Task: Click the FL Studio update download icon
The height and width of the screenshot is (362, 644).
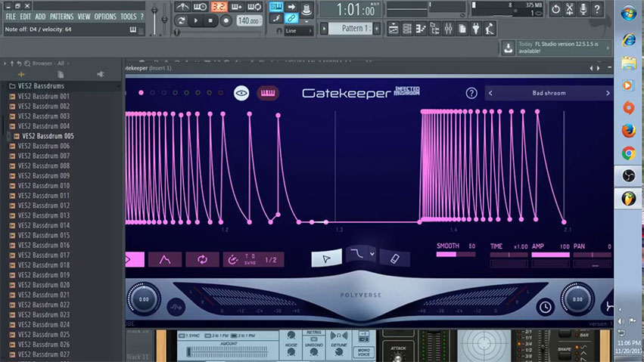Action: click(x=508, y=48)
